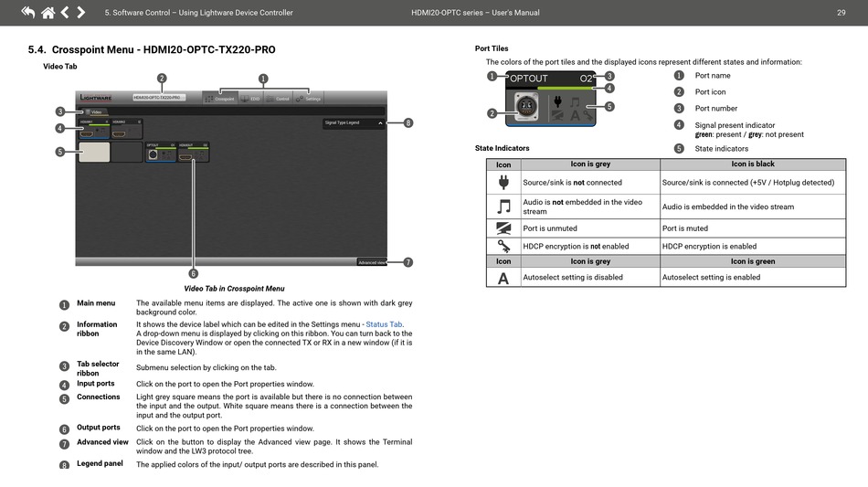Click the 'State Indicators' subheading
The width and height of the screenshot is (868, 487).
(503, 148)
